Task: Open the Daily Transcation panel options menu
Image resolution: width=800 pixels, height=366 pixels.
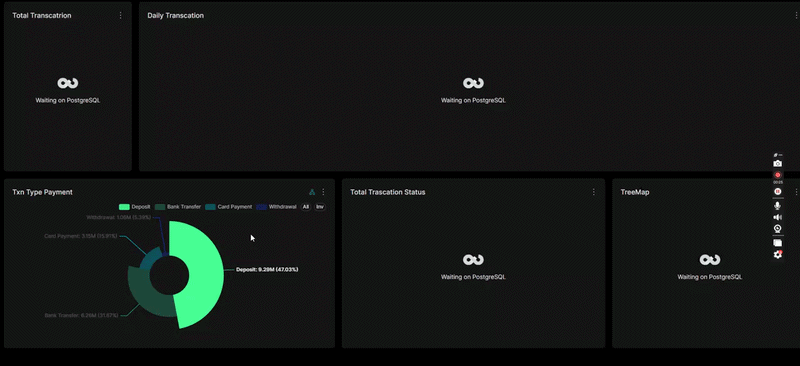Action: pyautogui.click(x=795, y=15)
